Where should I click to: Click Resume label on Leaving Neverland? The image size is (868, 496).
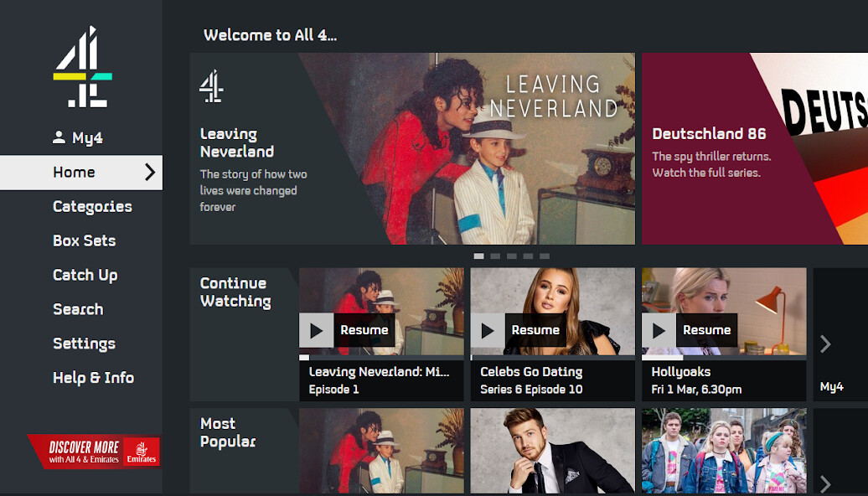click(x=364, y=330)
